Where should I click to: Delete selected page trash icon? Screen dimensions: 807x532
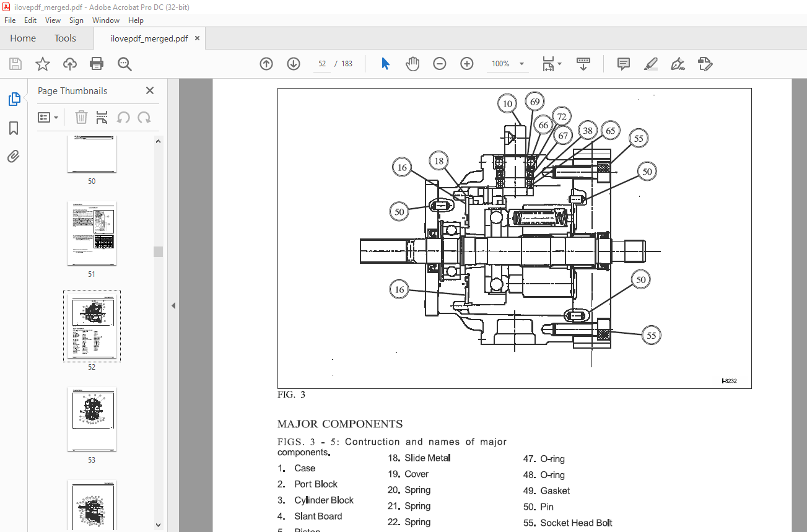tap(81, 117)
